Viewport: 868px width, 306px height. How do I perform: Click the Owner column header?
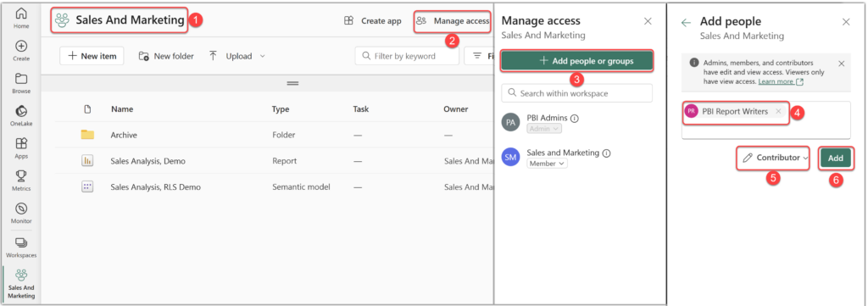455,109
